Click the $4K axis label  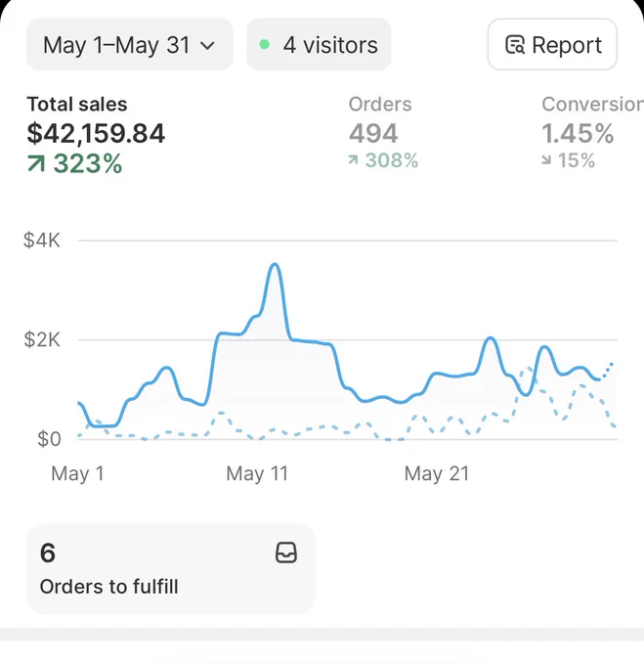pyautogui.click(x=41, y=240)
